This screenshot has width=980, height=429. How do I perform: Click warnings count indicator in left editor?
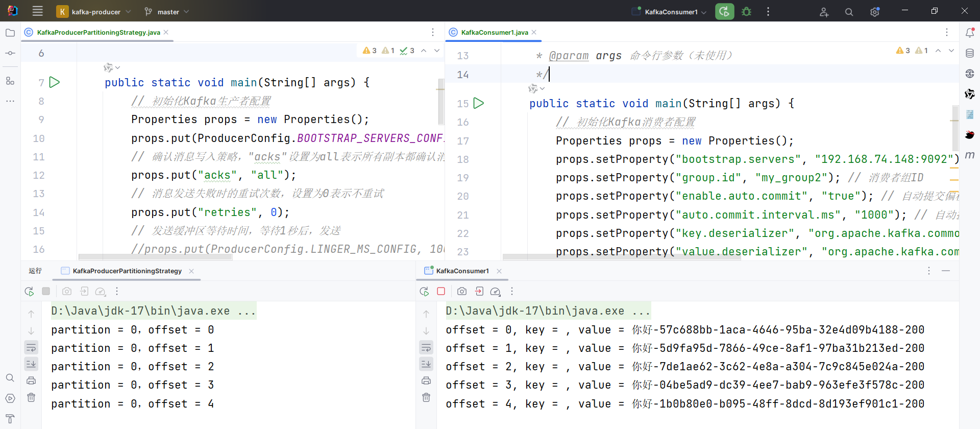(x=370, y=51)
